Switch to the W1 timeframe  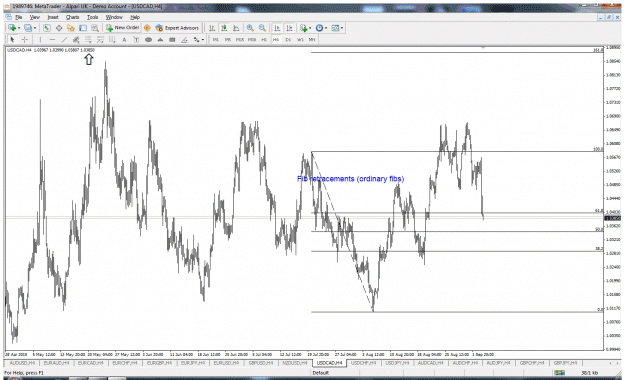pos(300,39)
